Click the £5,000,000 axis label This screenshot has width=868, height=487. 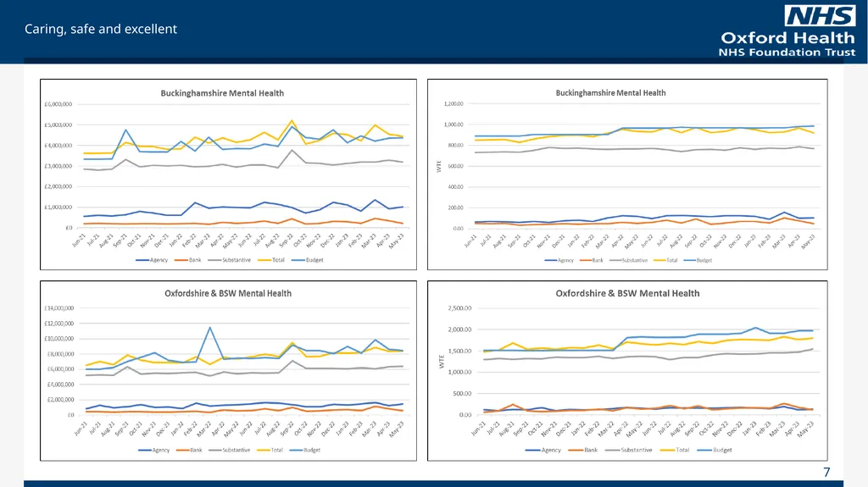tap(58, 125)
